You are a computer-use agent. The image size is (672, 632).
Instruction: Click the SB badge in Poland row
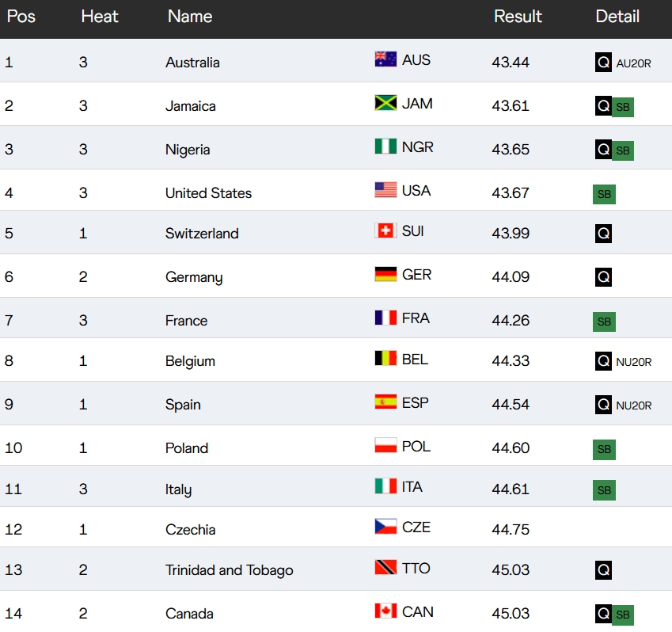[604, 449]
